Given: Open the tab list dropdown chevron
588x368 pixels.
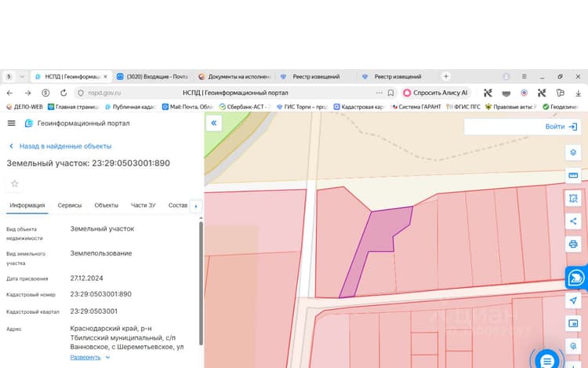Looking at the screenshot, I should [22, 77].
